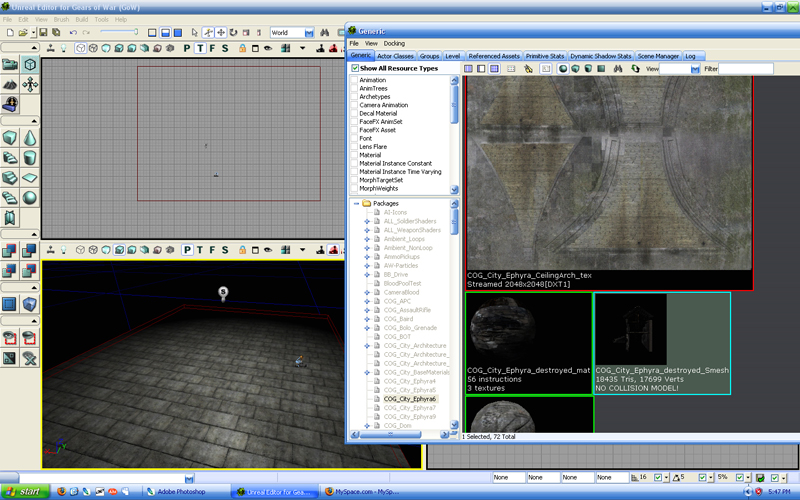800x500 pixels.
Task: Expand the COG_APC package node
Action: click(x=367, y=302)
